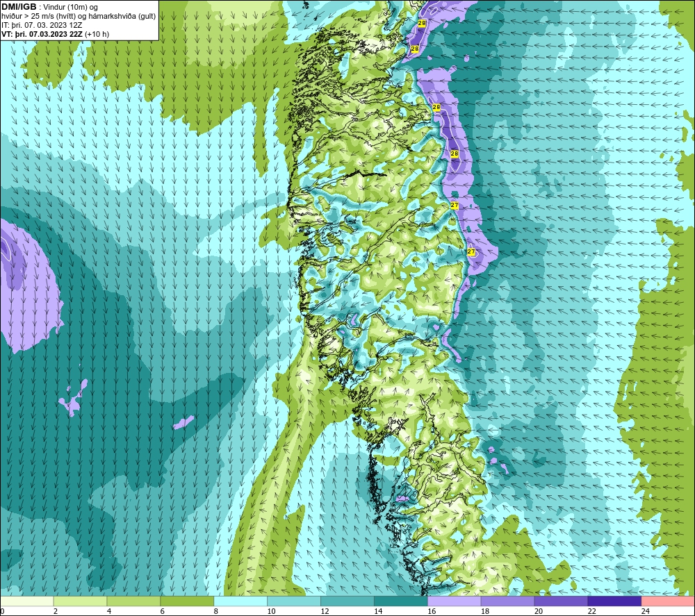Select the 2–4 m/s light green legend swatch
This screenshot has width=695, height=616.
tap(80, 601)
